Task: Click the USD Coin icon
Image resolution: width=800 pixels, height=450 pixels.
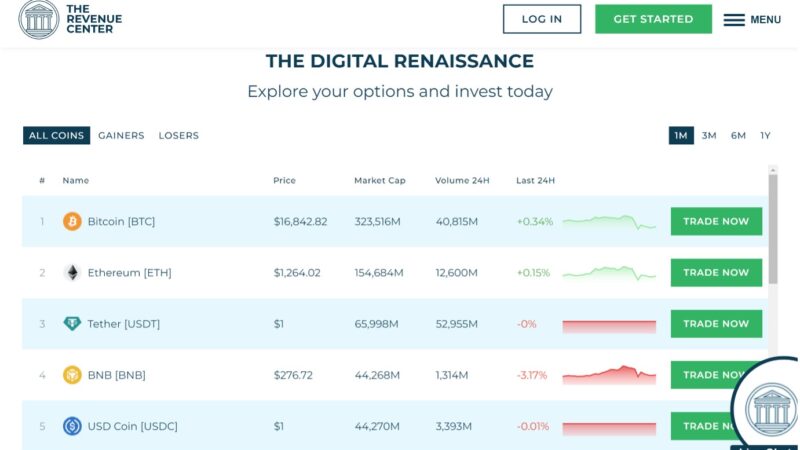Action: tap(72, 426)
